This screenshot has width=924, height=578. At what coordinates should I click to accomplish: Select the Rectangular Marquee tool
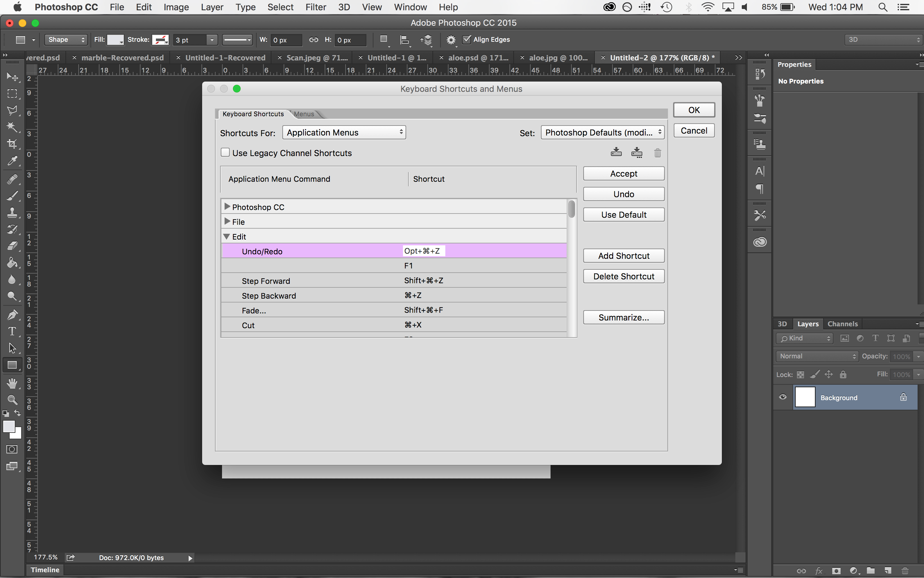[12, 94]
